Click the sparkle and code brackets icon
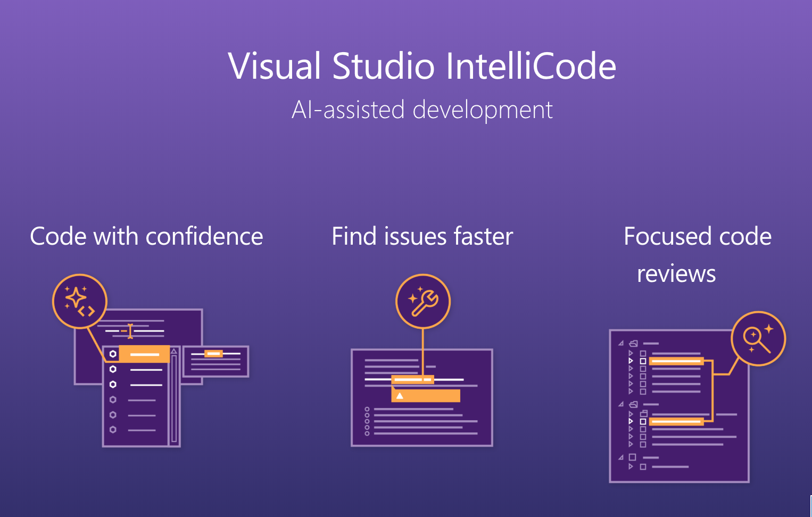This screenshot has width=812, height=517. pos(80,302)
